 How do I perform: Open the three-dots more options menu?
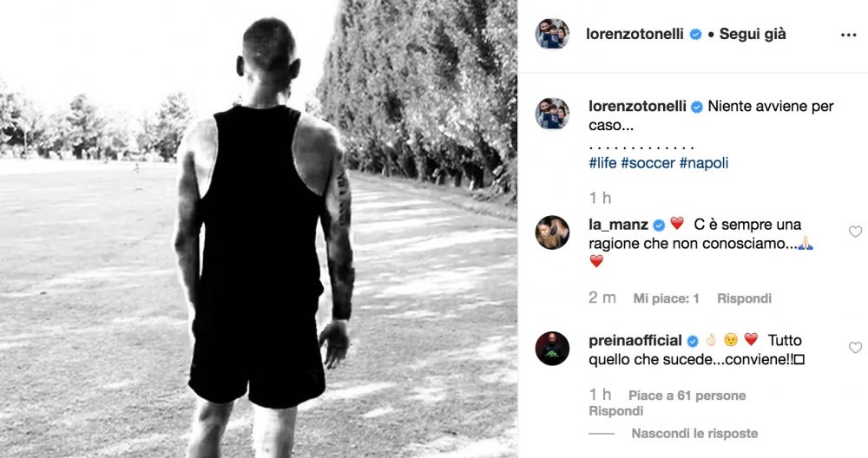pyautogui.click(x=848, y=35)
